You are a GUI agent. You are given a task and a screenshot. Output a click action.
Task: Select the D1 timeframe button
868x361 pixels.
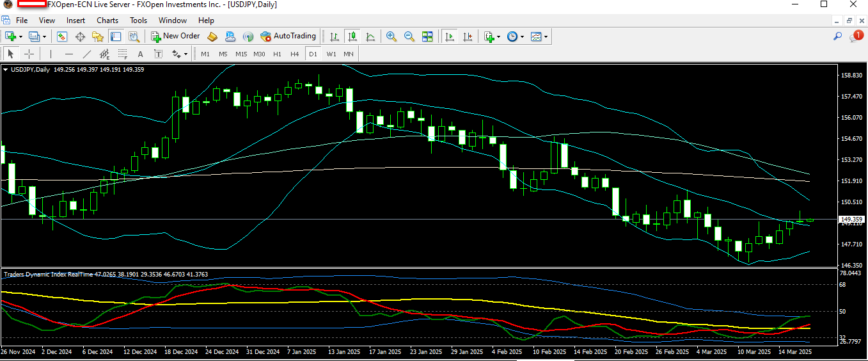313,54
